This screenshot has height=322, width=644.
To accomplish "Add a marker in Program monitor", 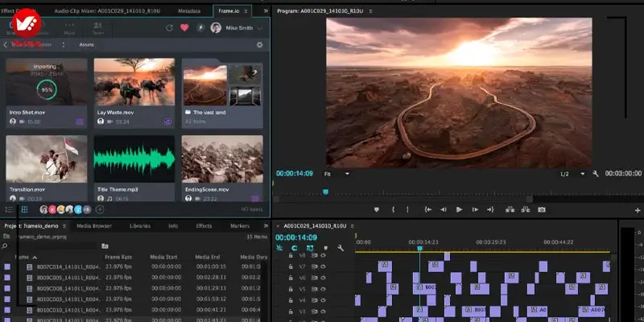I will (x=376, y=209).
